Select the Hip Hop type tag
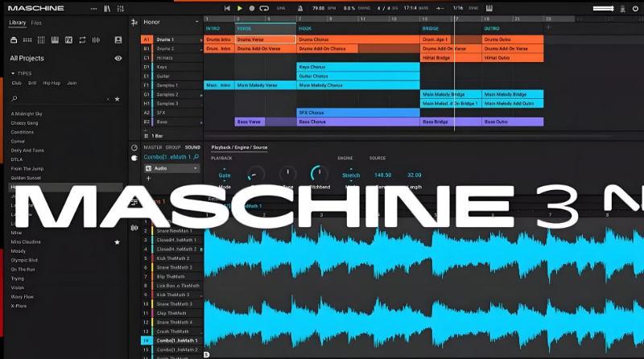 [52, 83]
